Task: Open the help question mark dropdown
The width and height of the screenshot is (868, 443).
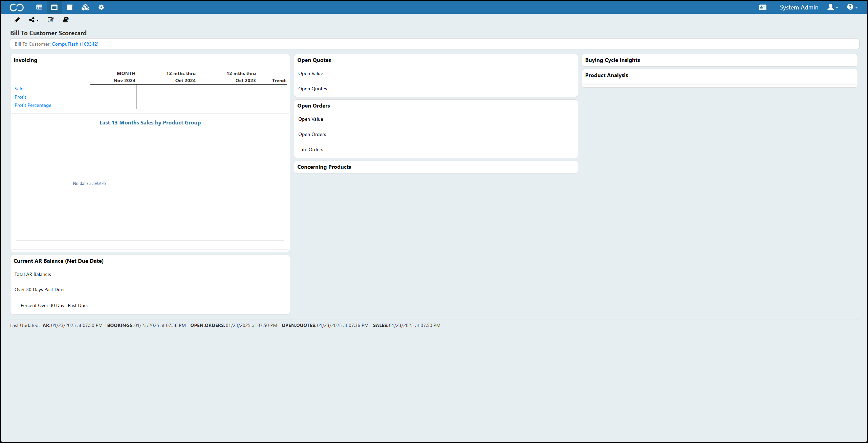Action: (852, 7)
